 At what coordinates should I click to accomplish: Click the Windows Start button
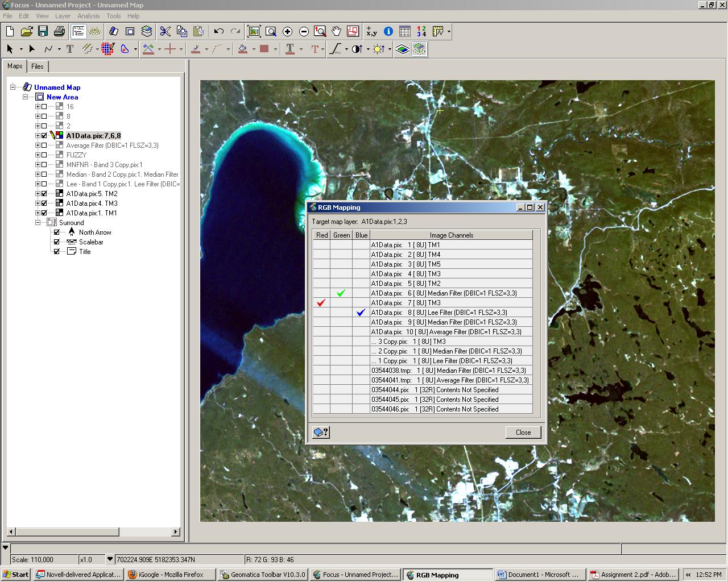(16, 575)
